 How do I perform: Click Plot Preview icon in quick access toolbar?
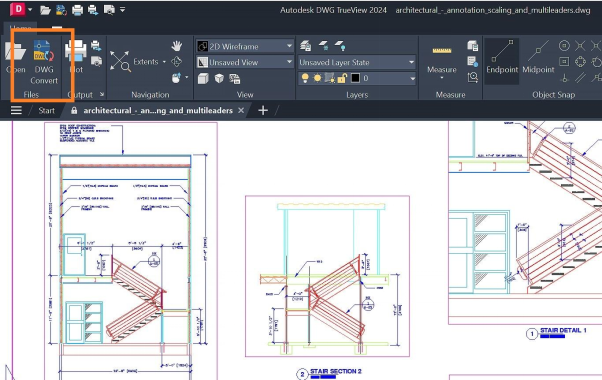point(109,10)
